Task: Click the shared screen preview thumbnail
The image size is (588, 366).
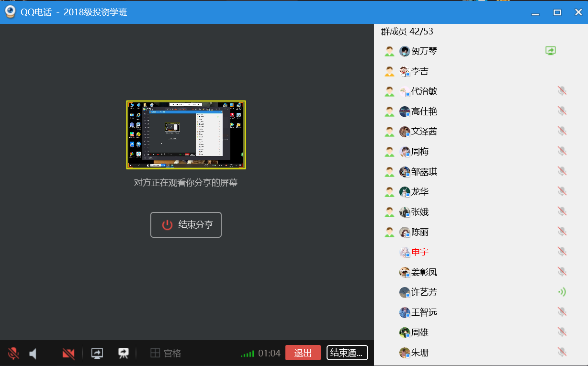Action: click(x=186, y=135)
